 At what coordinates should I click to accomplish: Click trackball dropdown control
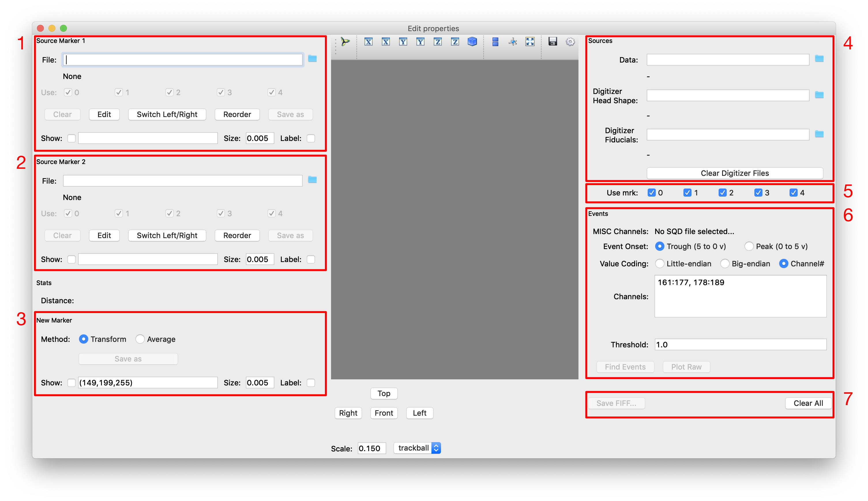coord(418,448)
